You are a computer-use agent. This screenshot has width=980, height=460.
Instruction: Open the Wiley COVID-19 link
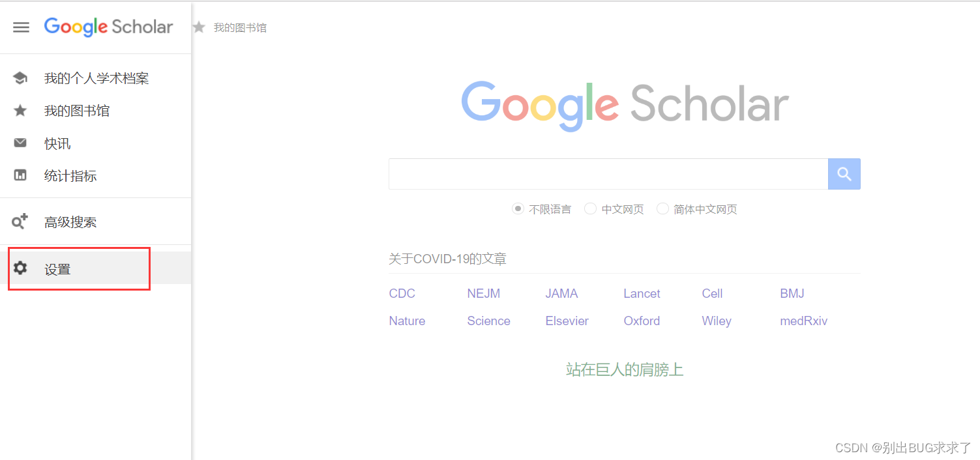click(x=717, y=321)
